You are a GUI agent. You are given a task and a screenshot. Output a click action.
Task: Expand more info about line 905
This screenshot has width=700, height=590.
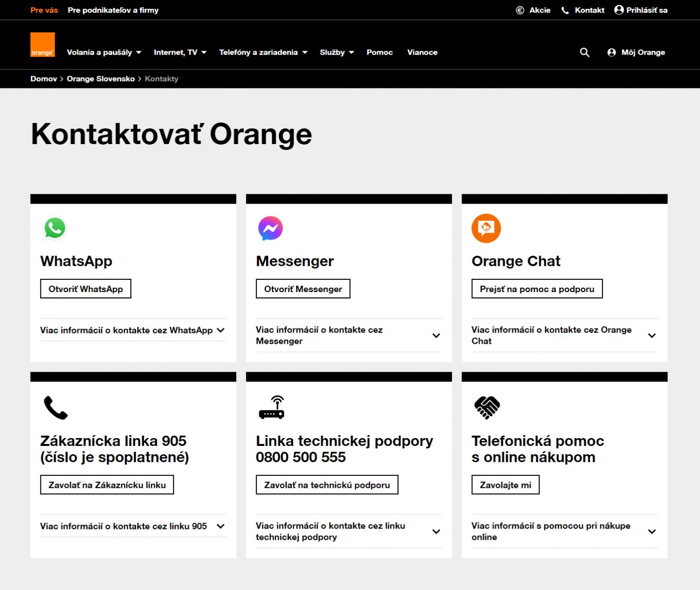coord(133,526)
